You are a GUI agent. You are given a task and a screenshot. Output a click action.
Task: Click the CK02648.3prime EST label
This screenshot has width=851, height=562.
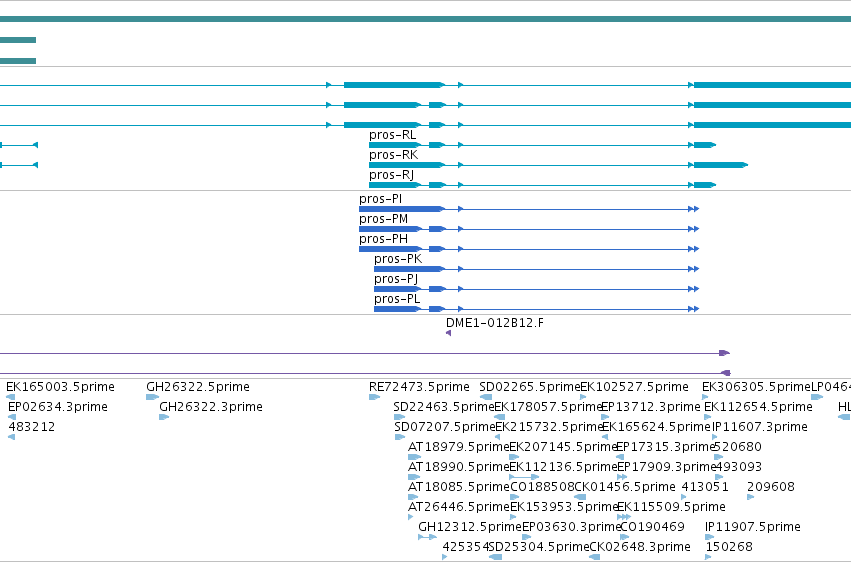tap(640, 547)
